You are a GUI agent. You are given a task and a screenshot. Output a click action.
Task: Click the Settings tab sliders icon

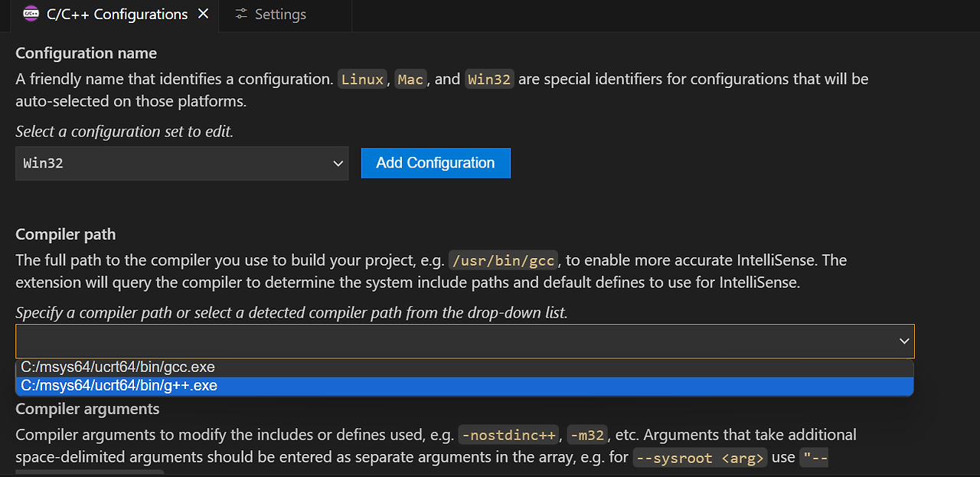(x=241, y=15)
